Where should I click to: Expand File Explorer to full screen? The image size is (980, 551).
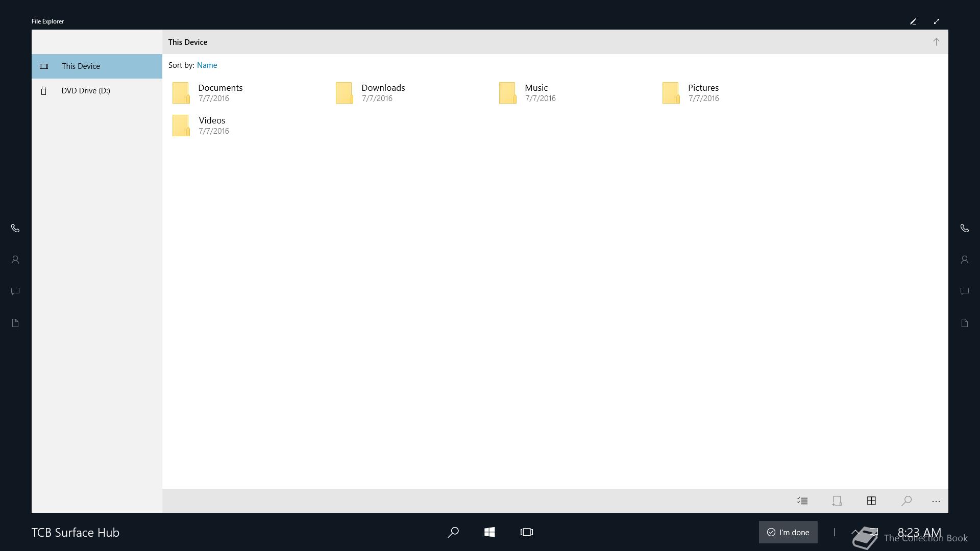[x=937, y=21]
